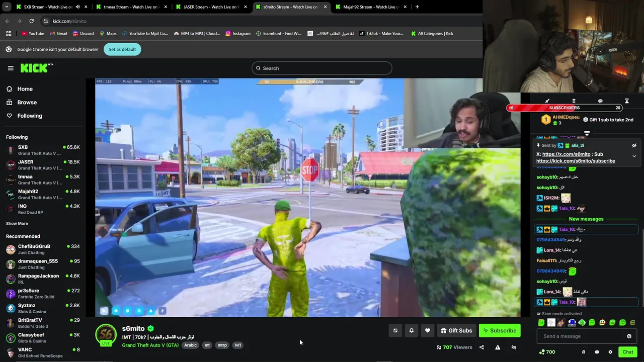Expand Show More under Following

click(x=17, y=224)
